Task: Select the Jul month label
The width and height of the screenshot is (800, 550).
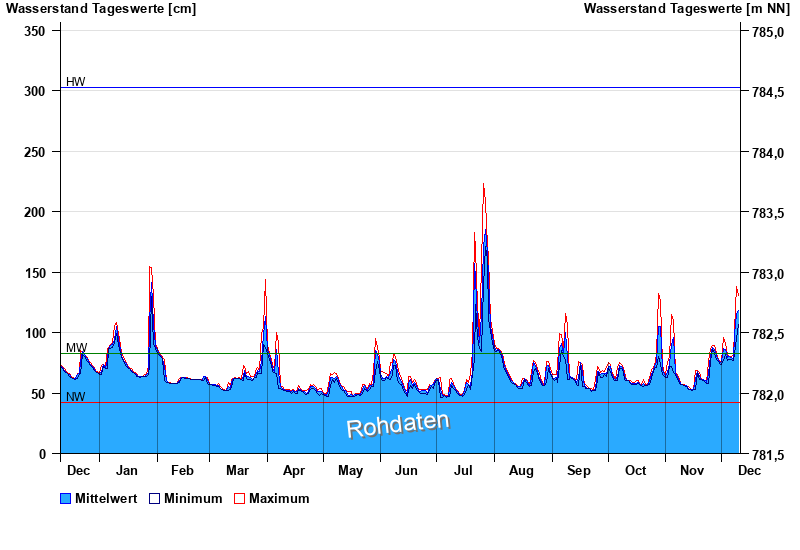Action: pyautogui.click(x=464, y=470)
